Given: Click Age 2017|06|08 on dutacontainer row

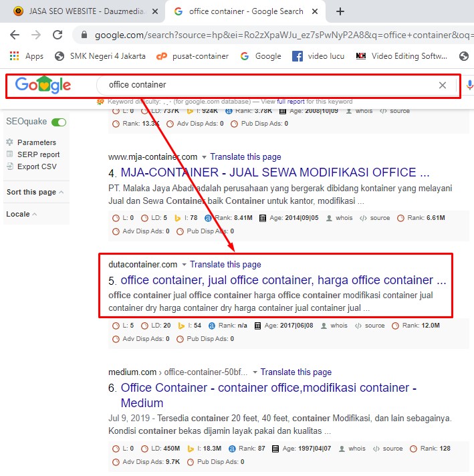Looking at the screenshot, I should (283, 326).
